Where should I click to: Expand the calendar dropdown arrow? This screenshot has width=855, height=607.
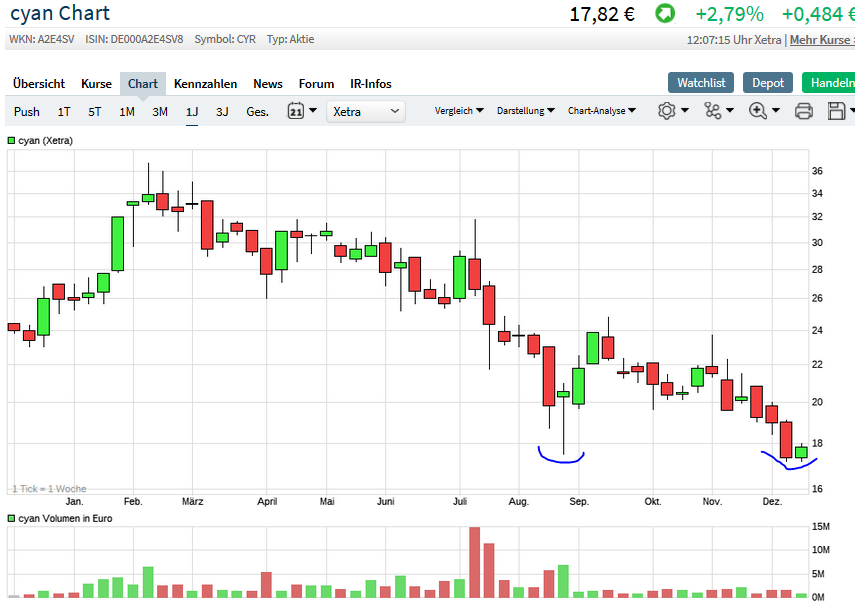coord(313,111)
